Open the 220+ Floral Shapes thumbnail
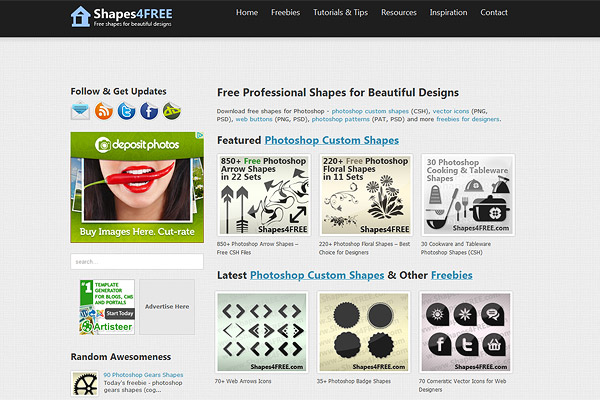The height and width of the screenshot is (400, 600). [x=366, y=195]
